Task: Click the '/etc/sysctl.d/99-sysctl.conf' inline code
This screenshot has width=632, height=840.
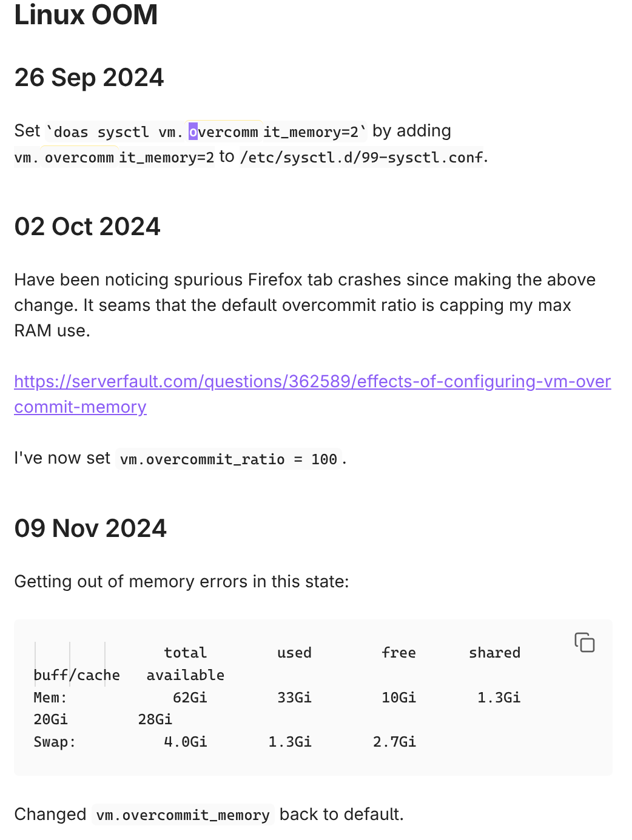Action: point(363,158)
